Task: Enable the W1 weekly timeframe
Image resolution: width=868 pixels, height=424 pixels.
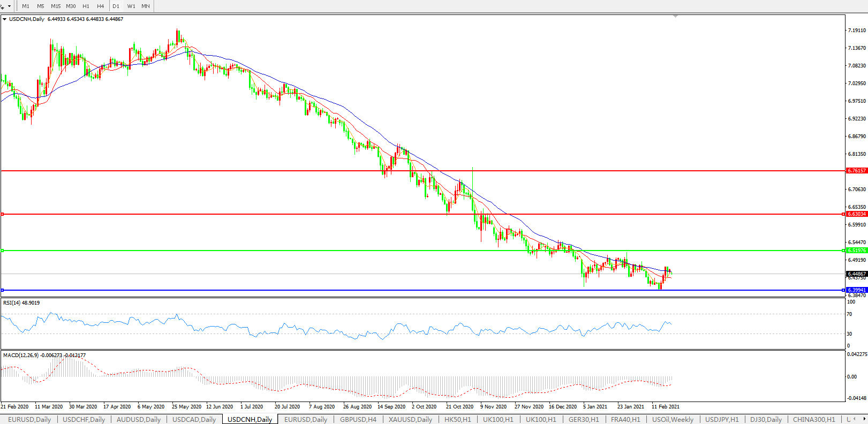Action: coord(131,6)
